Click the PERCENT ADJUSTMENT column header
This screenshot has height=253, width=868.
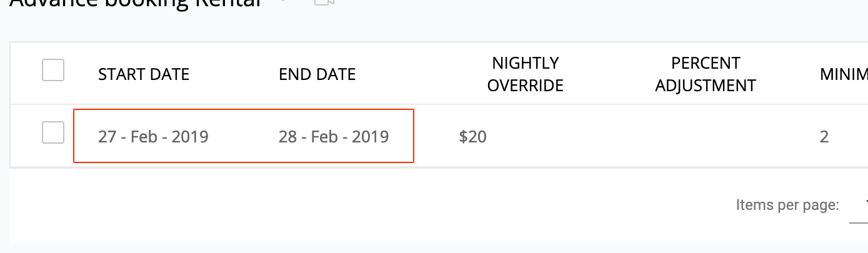(706, 74)
